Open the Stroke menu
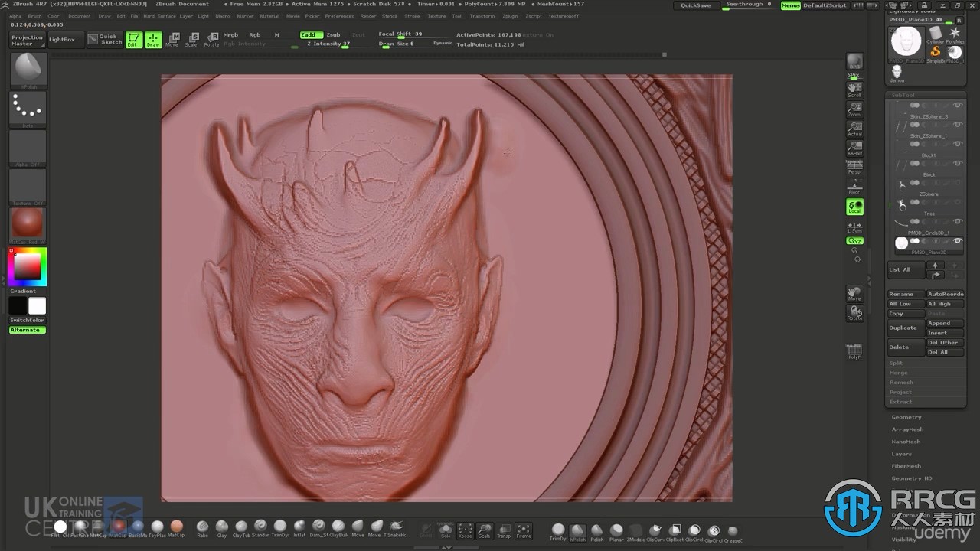 (412, 16)
